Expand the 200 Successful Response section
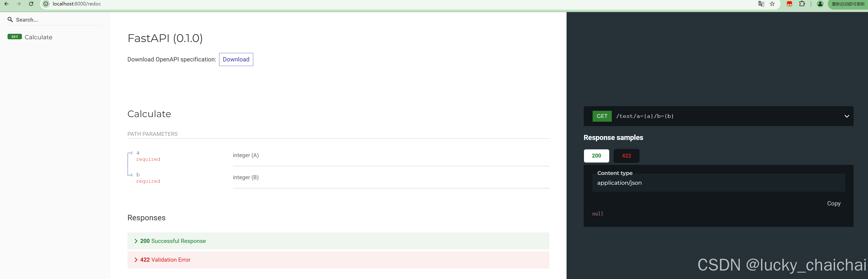The image size is (868, 279). (x=338, y=241)
